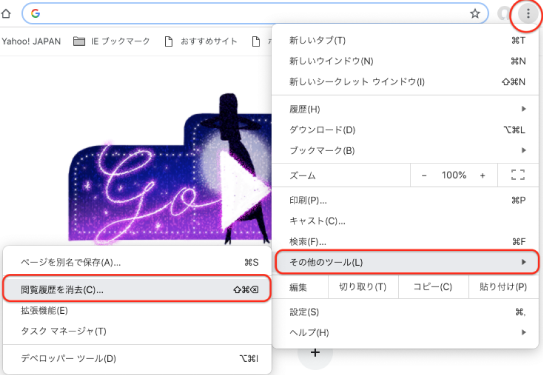Open デベロッパー ツール(D) submenu item

pos(137,358)
